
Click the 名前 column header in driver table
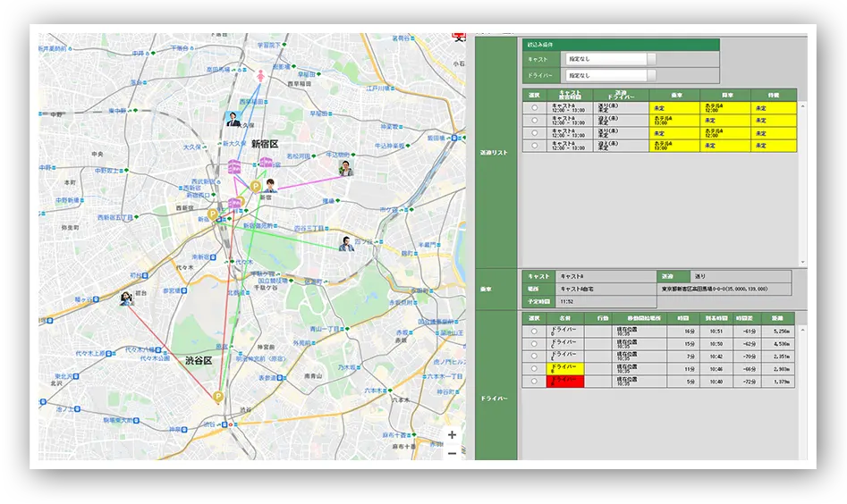(x=565, y=318)
